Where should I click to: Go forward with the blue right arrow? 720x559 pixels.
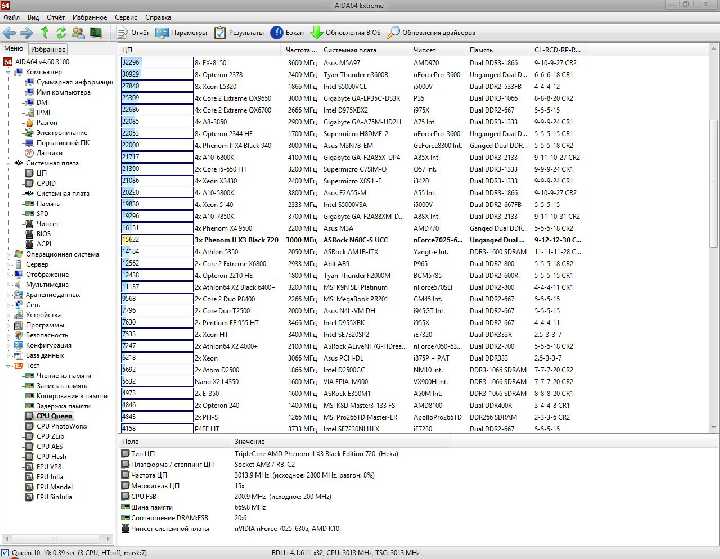27,33
